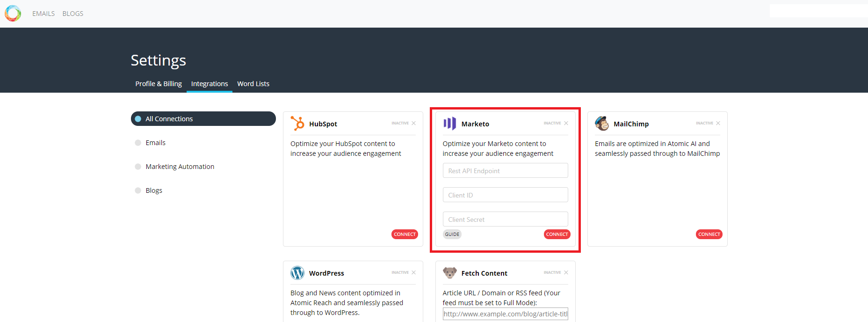Screen dimensions: 868x322
Task: Click the HubSpot INACTIVE status label
Action: tap(400, 123)
